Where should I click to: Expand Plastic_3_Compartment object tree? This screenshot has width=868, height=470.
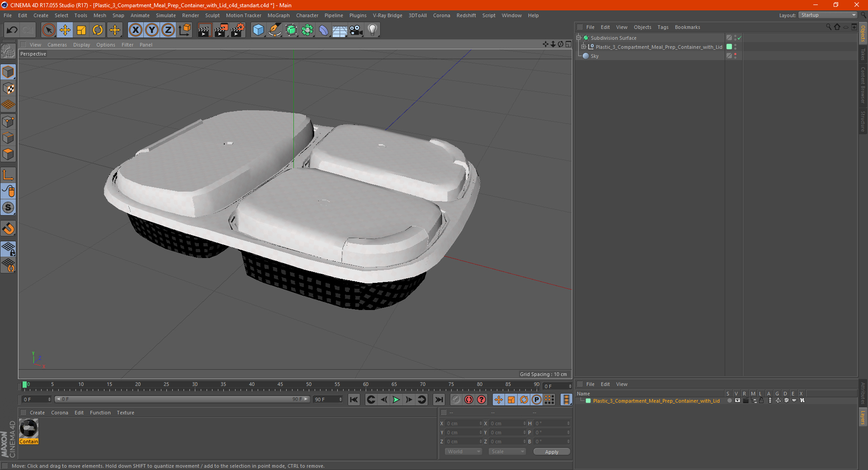coord(584,47)
